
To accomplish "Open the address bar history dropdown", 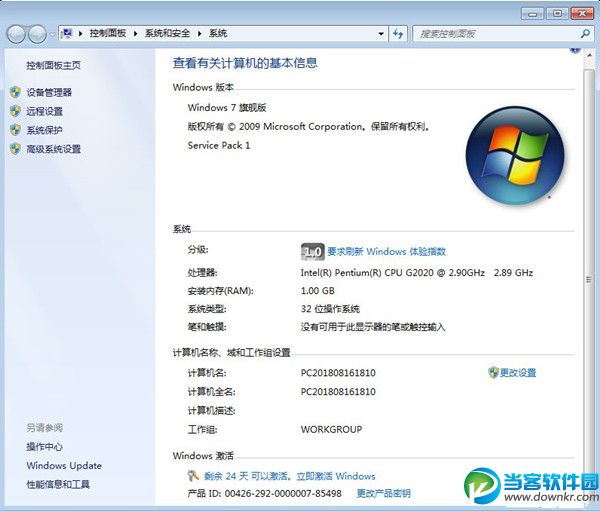I will tap(381, 34).
